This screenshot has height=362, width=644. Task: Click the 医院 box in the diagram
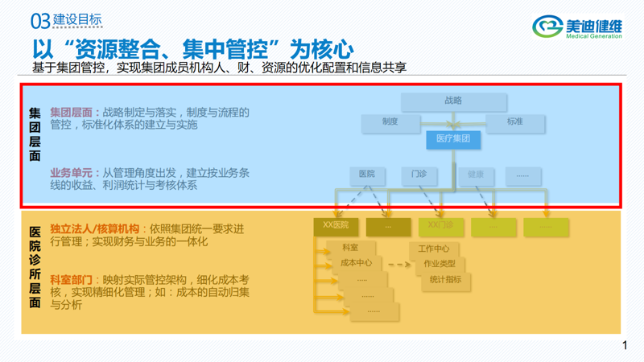click(367, 175)
